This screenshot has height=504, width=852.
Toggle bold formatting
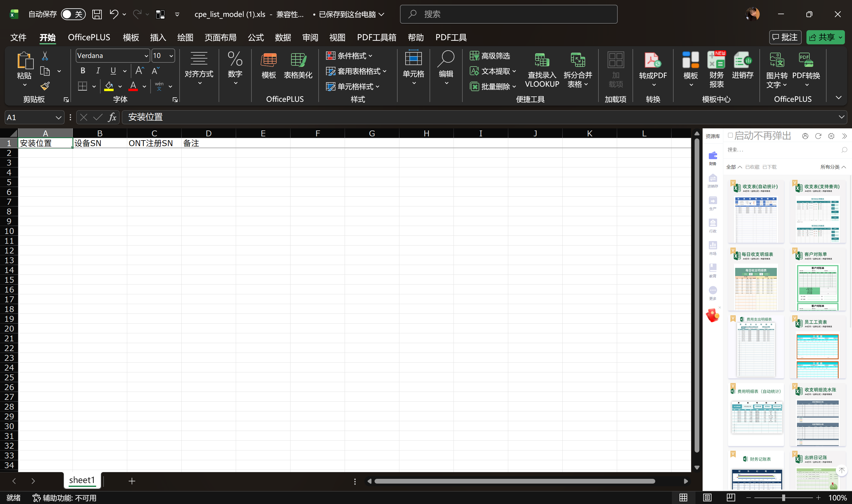tap(83, 71)
